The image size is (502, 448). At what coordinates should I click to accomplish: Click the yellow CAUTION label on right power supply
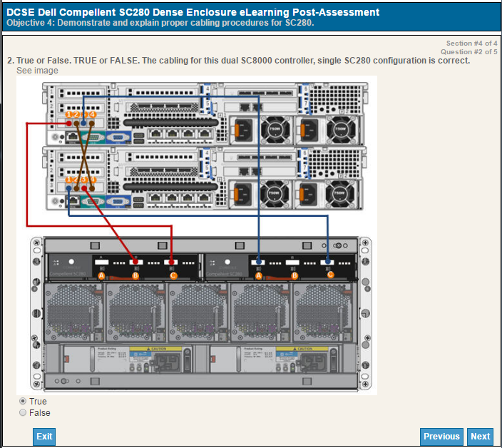click(305, 349)
